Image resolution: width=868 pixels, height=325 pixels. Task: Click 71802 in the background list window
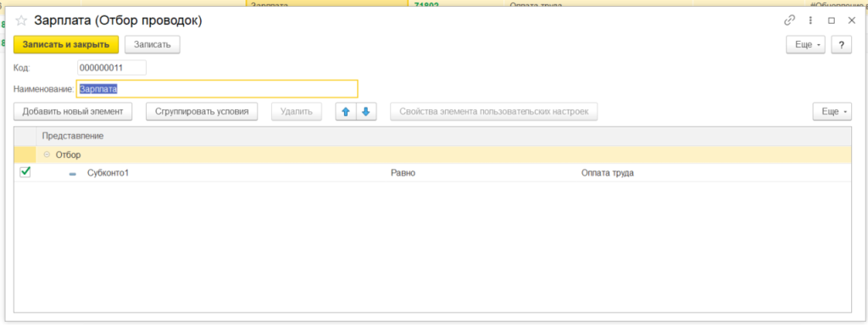[426, 4]
